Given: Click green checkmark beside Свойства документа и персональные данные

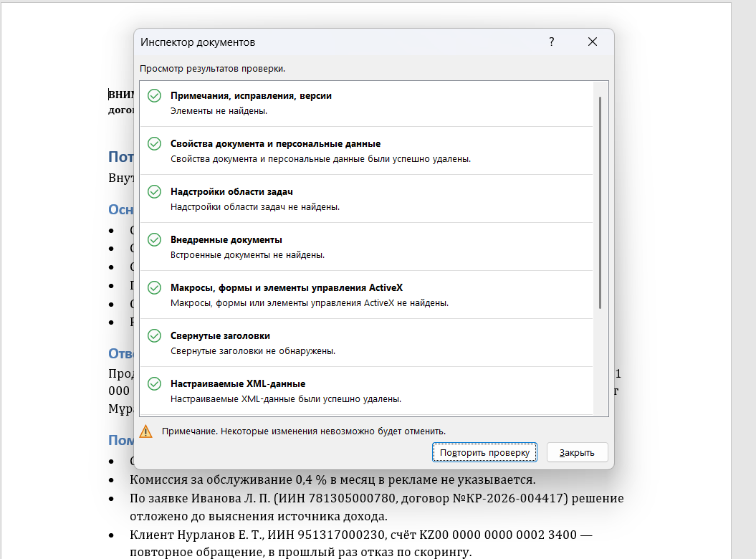Looking at the screenshot, I should coord(154,144).
